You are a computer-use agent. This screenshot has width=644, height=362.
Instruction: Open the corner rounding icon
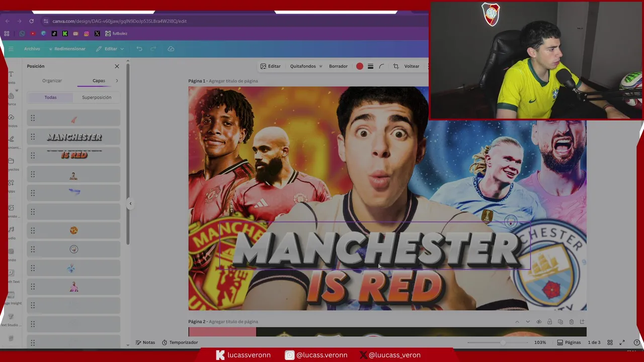tap(381, 66)
